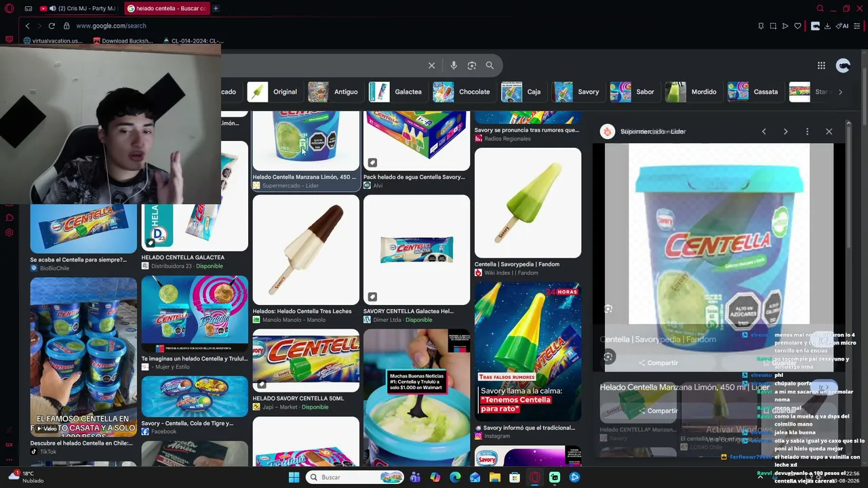Clear the Google search box

click(431, 65)
